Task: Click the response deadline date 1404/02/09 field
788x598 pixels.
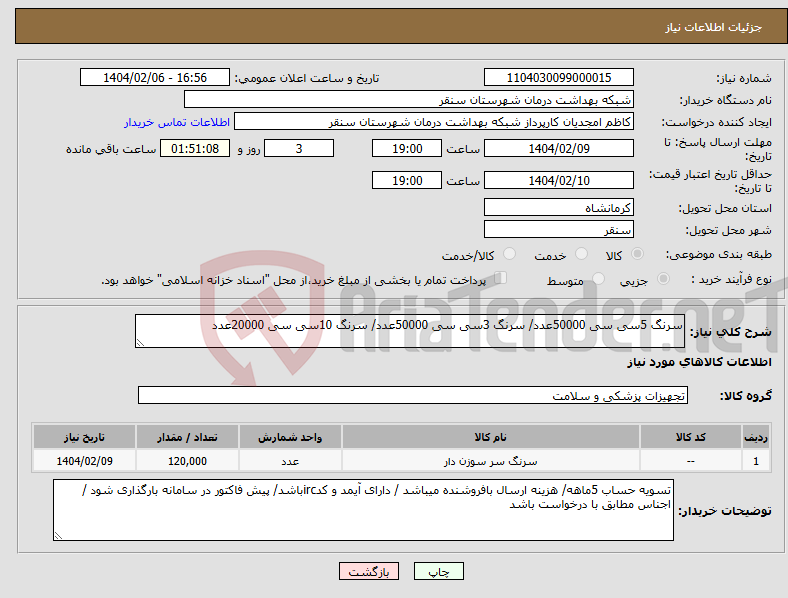Action: click(559, 148)
